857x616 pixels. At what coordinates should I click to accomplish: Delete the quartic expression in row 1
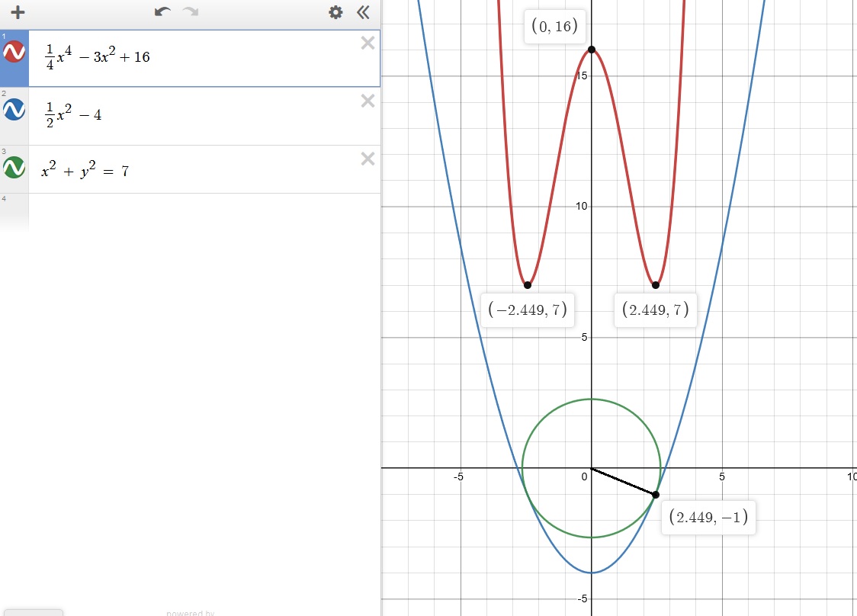click(368, 43)
